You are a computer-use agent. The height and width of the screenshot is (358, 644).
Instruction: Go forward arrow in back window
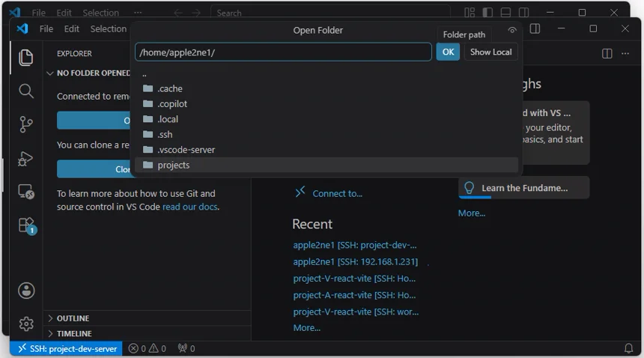(196, 13)
